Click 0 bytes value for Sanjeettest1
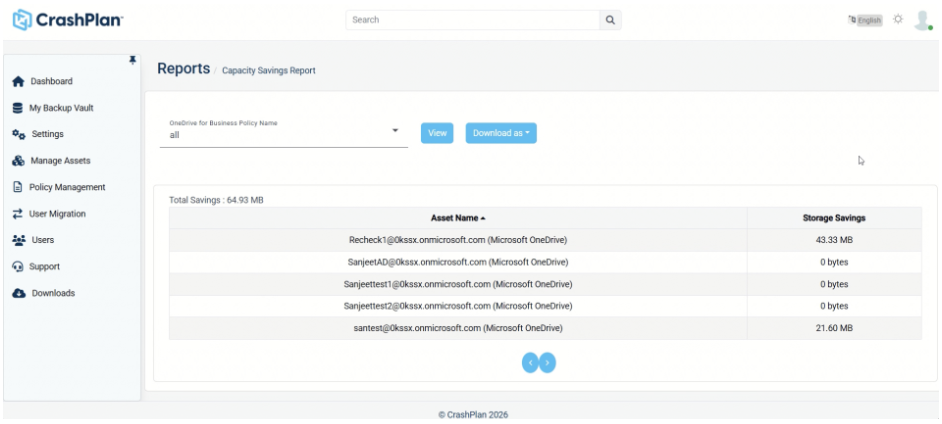The height and width of the screenshot is (424, 942). pyautogui.click(x=834, y=284)
